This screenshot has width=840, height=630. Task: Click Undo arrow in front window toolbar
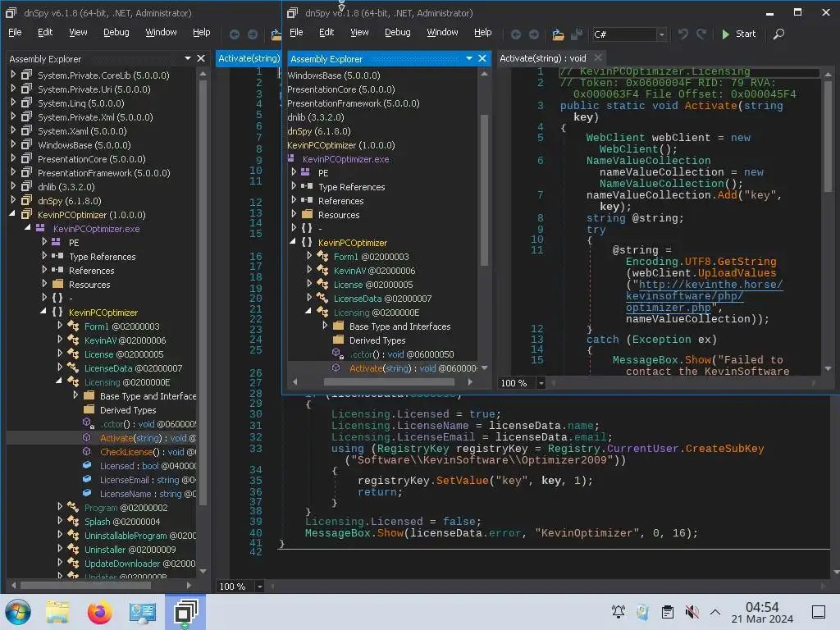[682, 34]
